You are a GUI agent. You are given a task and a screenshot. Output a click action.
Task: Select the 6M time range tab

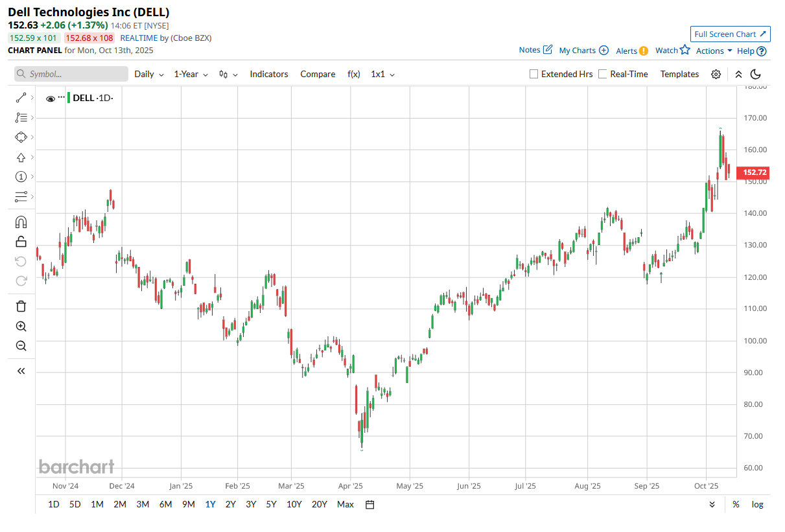click(165, 505)
